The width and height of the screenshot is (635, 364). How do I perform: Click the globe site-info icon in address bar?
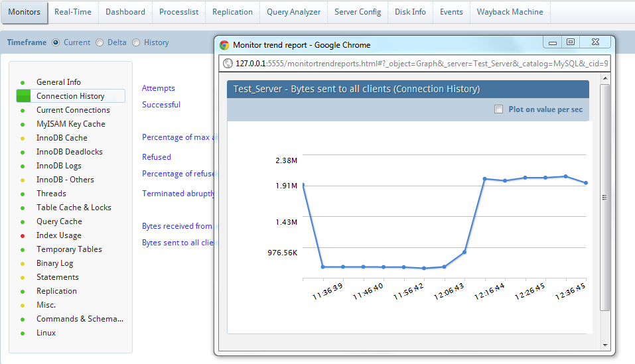pos(228,64)
